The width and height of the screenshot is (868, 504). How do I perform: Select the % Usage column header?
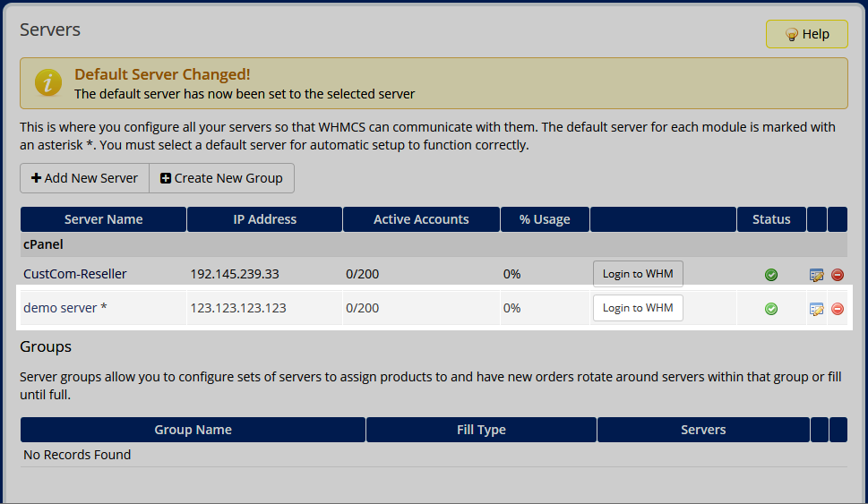pos(544,219)
